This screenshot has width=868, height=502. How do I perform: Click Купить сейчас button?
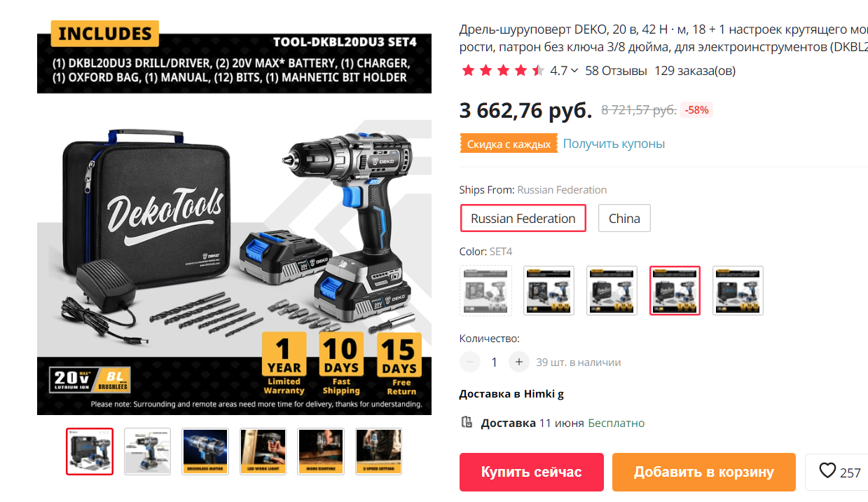point(531,472)
